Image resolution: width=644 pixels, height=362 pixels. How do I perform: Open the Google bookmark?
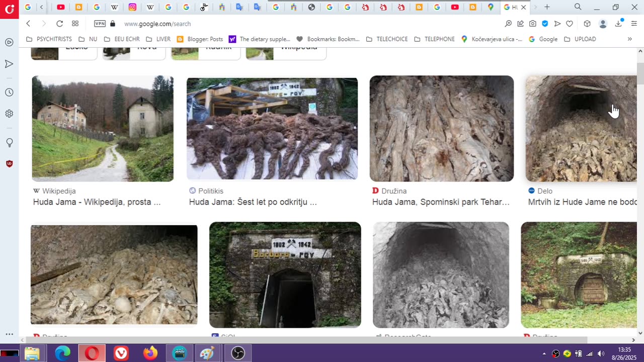click(x=543, y=39)
